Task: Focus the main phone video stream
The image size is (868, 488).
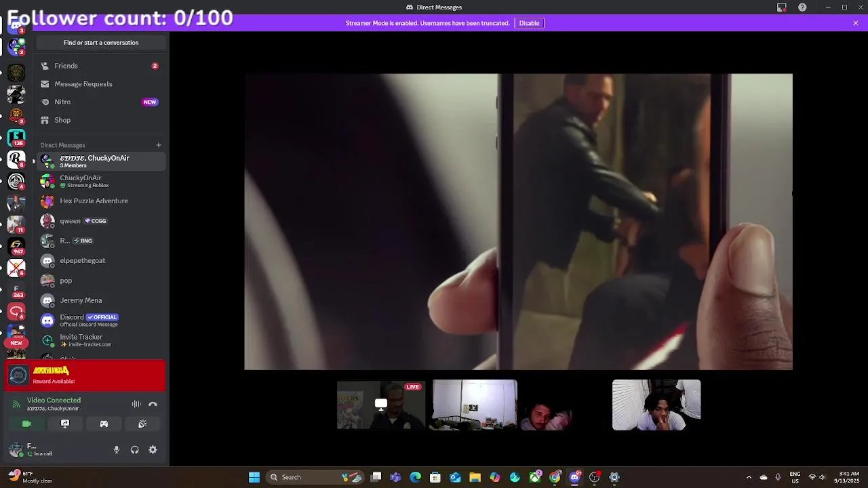Action: (x=518, y=222)
